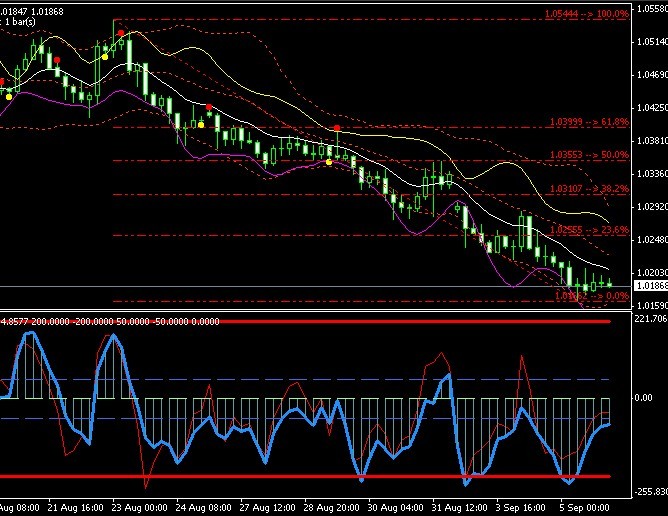Image resolution: width=668 pixels, height=516 pixels.
Task: Click the 31 Aug 12:00 time label
Action: click(x=459, y=508)
